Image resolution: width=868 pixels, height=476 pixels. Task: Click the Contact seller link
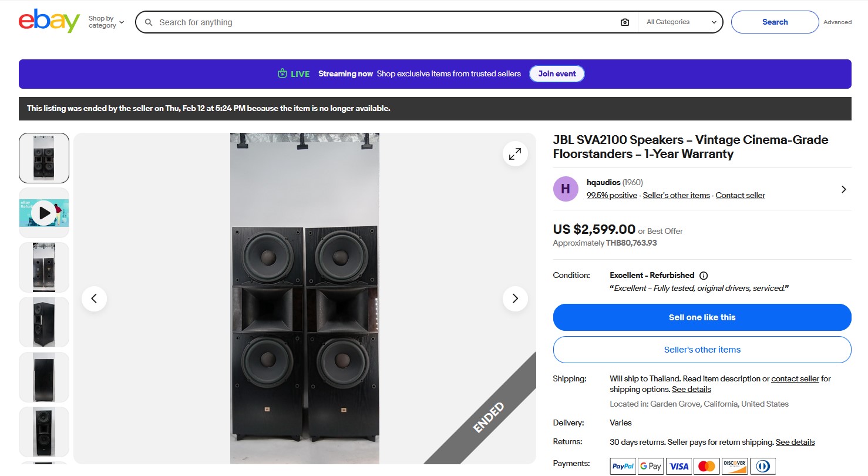pos(740,196)
